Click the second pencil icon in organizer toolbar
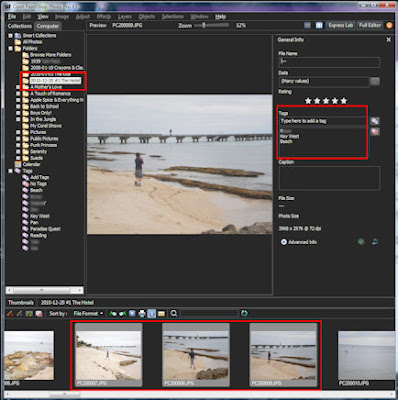Screen dimensions: 398x400 (x=20, y=313)
